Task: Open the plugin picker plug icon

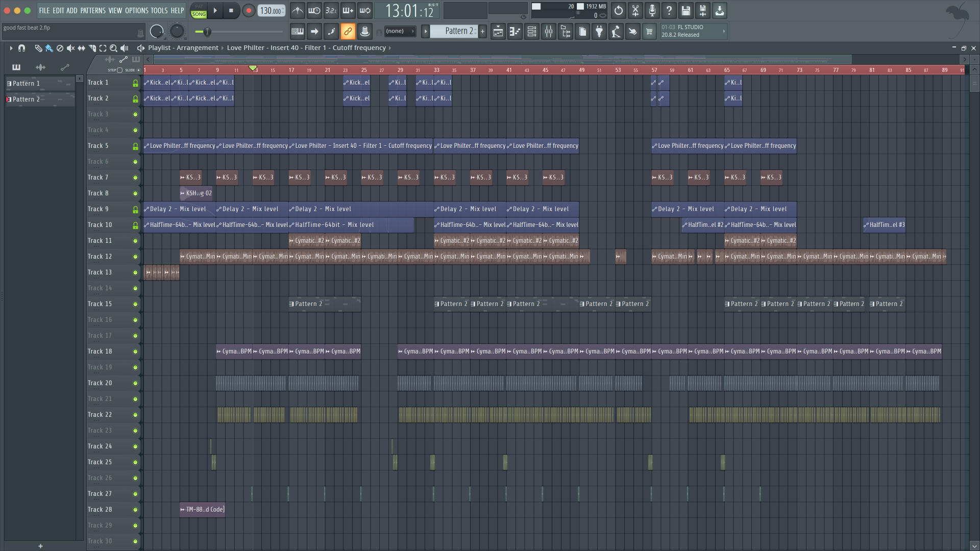Action: [599, 32]
